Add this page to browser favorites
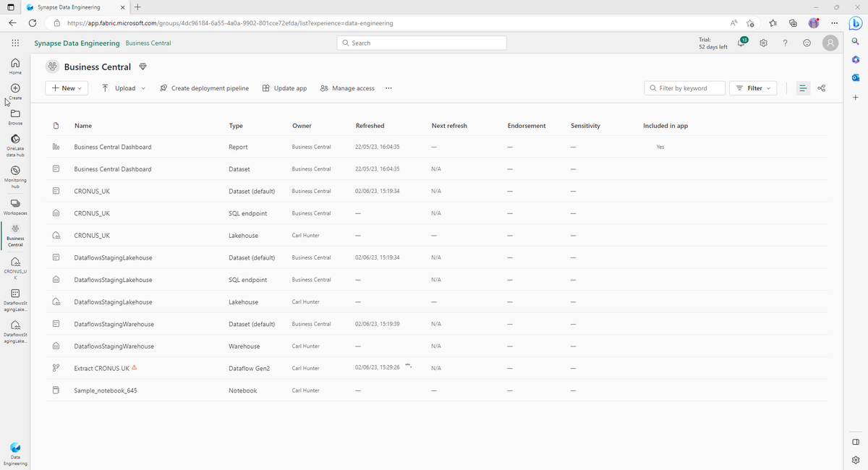Screen dimensions: 868x470 tap(750, 23)
